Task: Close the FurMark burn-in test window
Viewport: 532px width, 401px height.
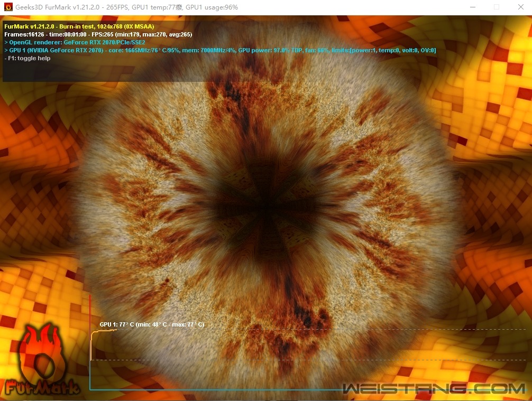Action: [x=521, y=7]
